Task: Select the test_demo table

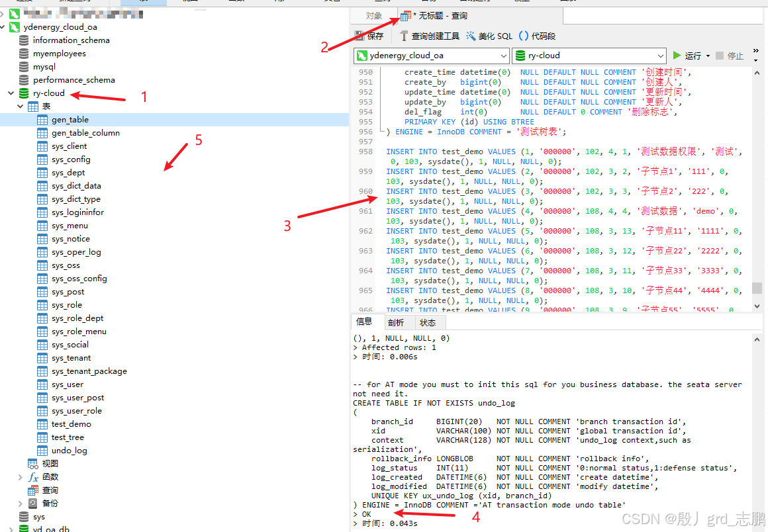Action: (71, 424)
